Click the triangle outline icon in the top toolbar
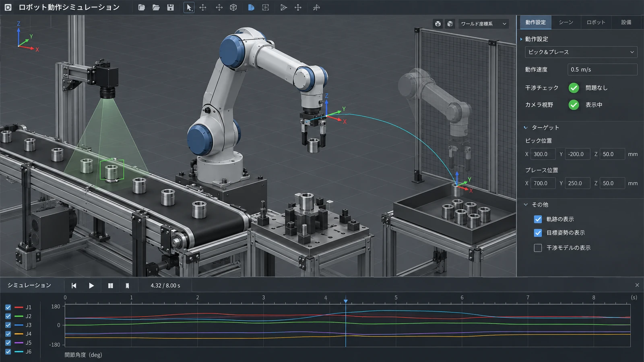 point(284,7)
